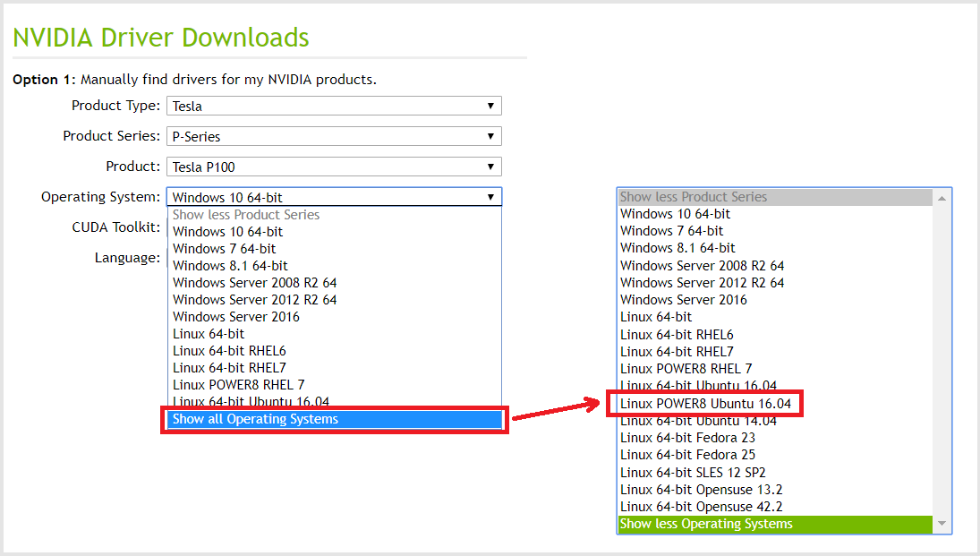Pick Linux 64-bit Opensuse 13.2
Screen dimensions: 980x556
tap(775, 490)
